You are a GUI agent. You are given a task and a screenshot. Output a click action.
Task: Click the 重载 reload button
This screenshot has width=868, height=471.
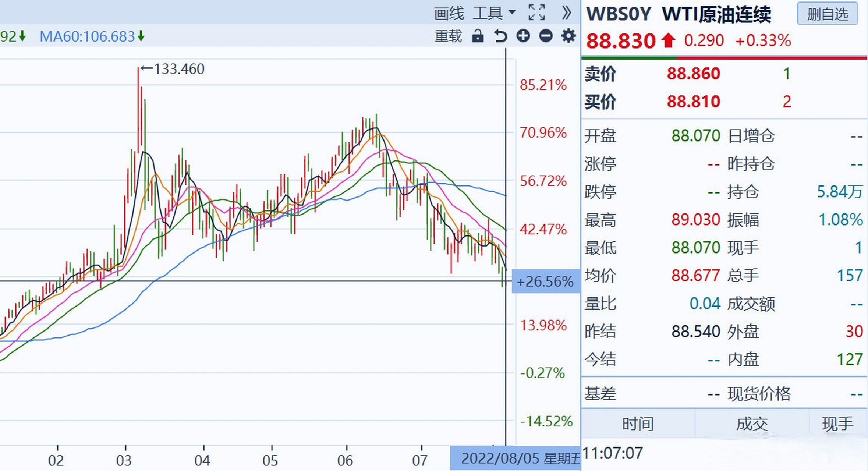pyautogui.click(x=448, y=36)
